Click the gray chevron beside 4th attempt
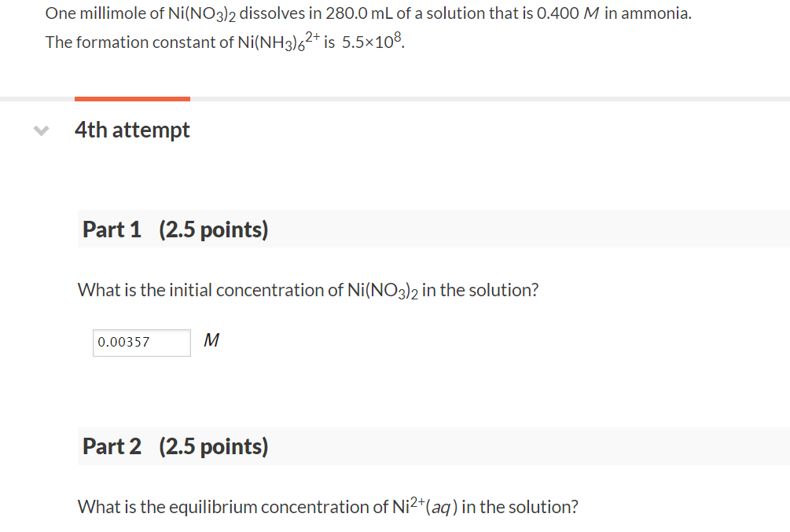 [40, 130]
